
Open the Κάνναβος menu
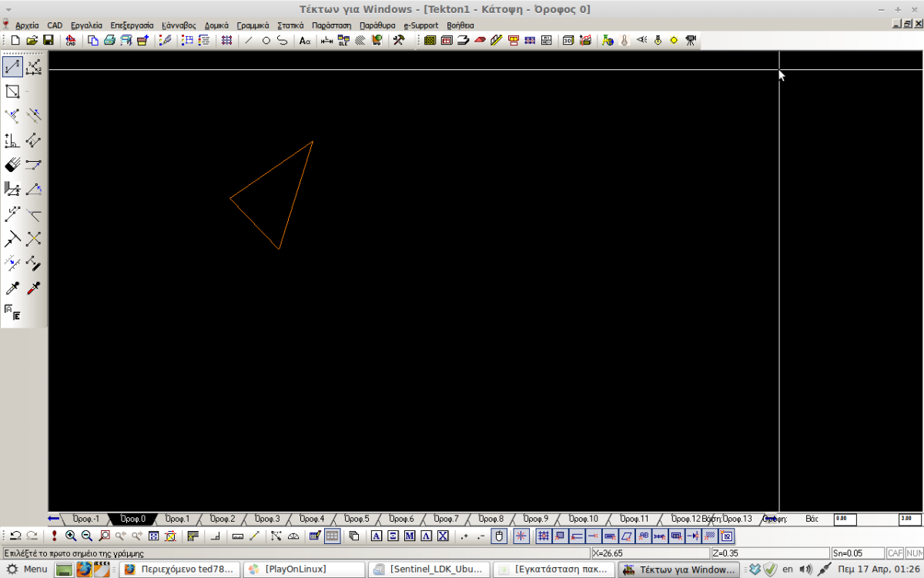[179, 25]
